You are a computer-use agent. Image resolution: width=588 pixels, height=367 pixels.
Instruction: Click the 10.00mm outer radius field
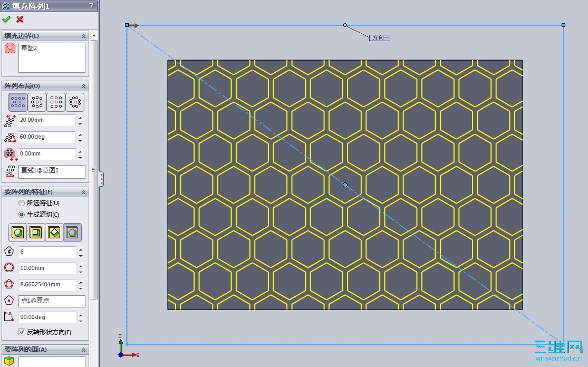(47, 268)
